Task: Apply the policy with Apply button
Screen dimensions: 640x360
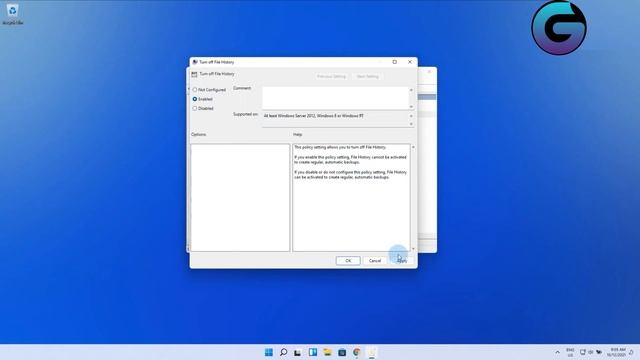Action: pyautogui.click(x=402, y=260)
